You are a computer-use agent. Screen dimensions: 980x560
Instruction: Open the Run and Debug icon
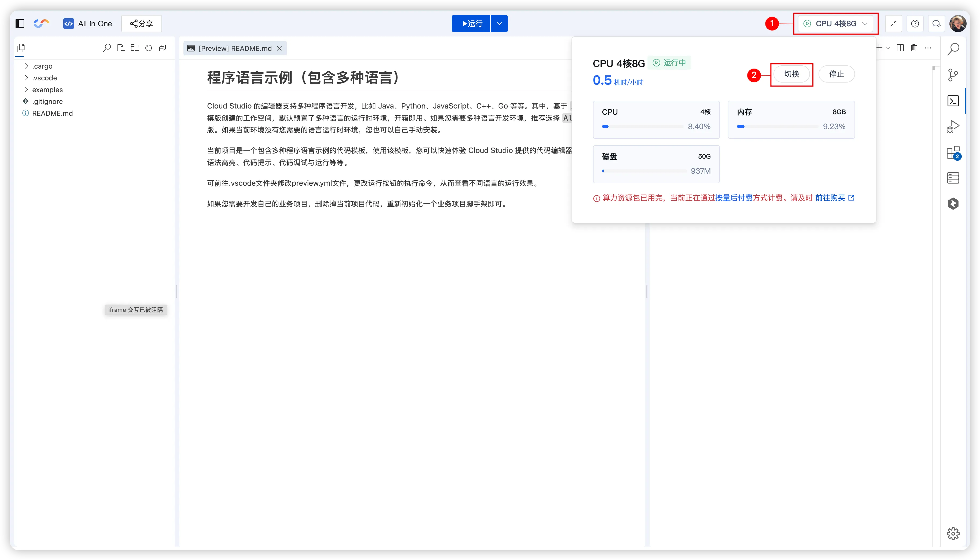point(953,126)
